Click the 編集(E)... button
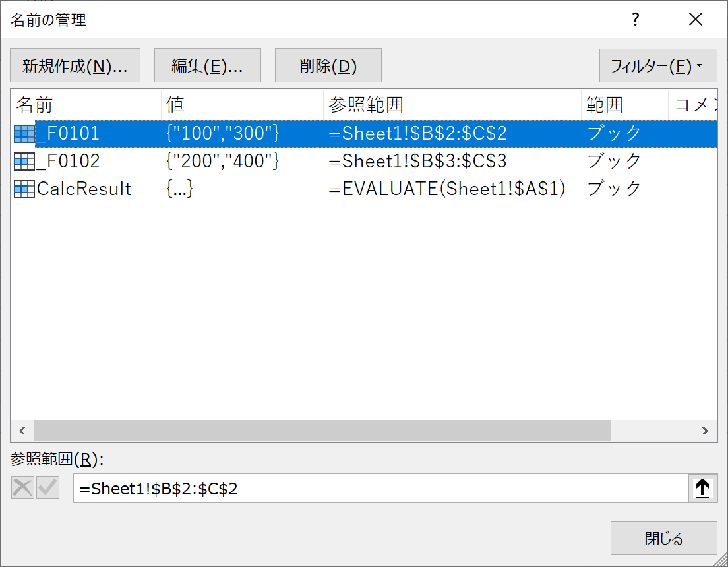Image resolution: width=728 pixels, height=567 pixels. [x=208, y=65]
